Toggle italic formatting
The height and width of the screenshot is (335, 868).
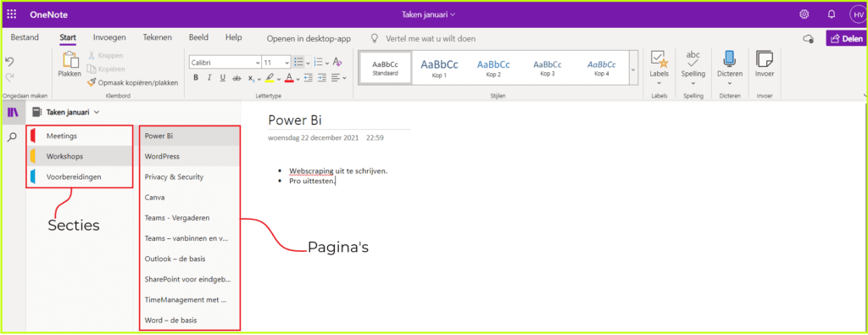[209, 78]
